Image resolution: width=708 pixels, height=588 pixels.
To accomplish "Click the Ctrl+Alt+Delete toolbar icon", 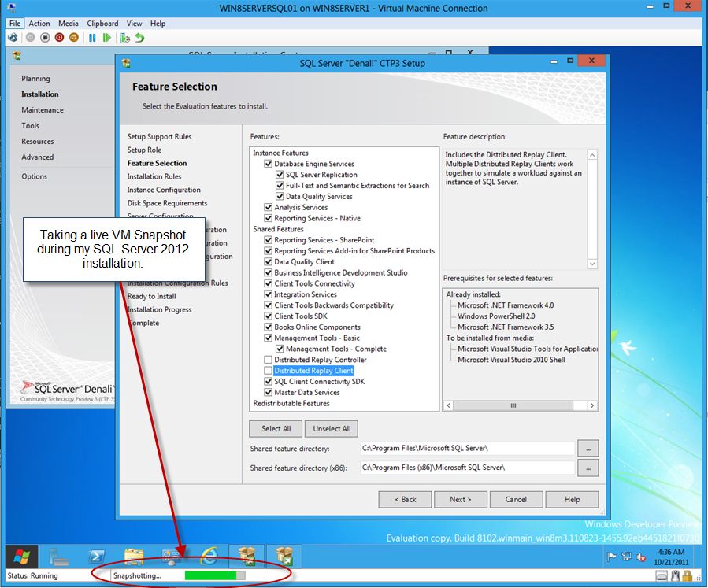I will point(13,38).
